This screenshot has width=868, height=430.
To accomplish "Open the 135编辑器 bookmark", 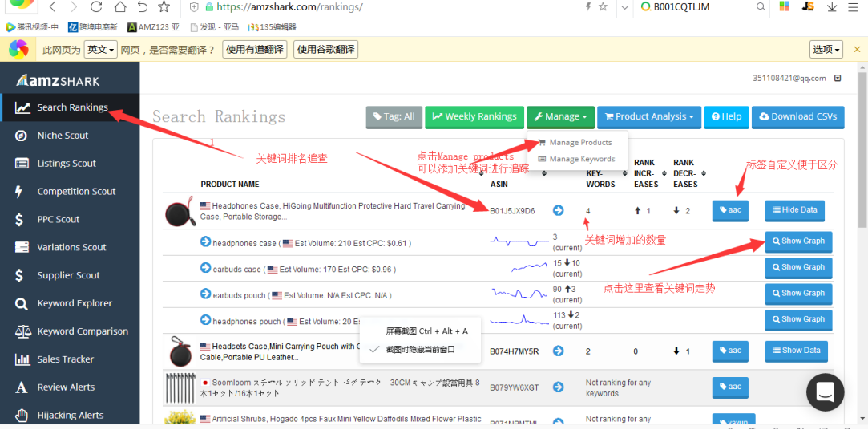I will click(272, 26).
